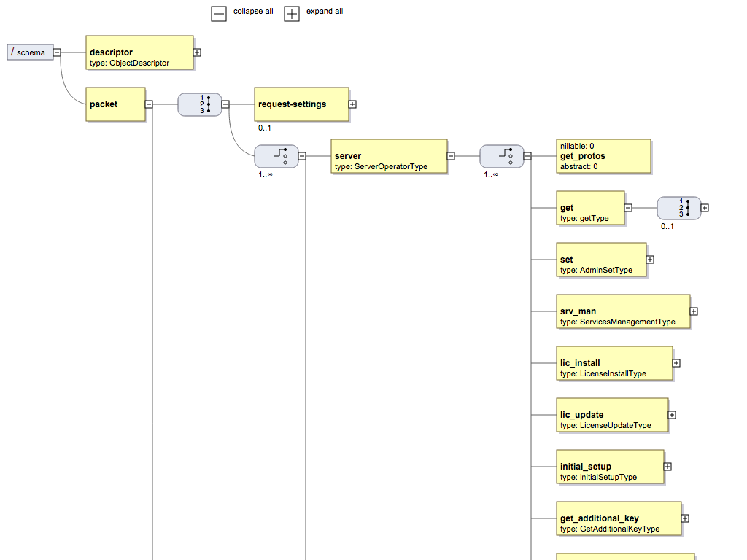
Task: Expand the request-settings element
Action: 352,104
